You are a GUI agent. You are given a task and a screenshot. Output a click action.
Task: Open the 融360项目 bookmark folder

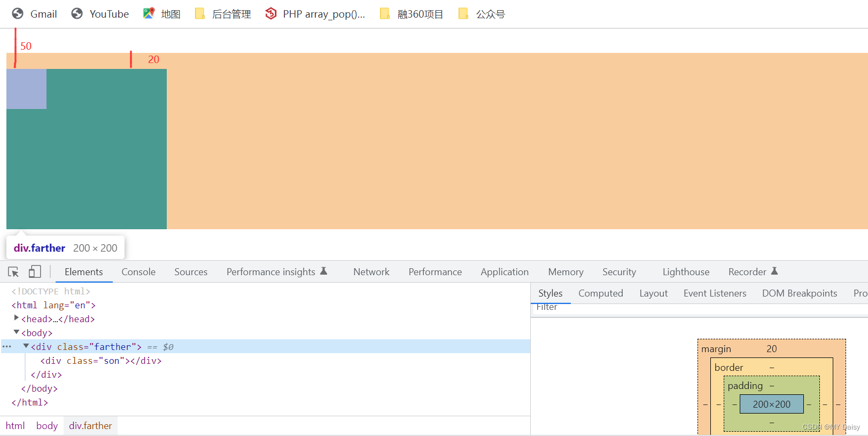(x=412, y=14)
